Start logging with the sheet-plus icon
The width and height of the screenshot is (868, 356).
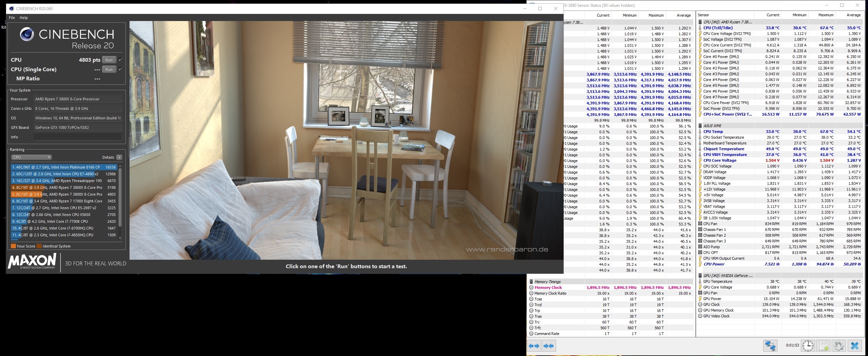click(x=824, y=345)
